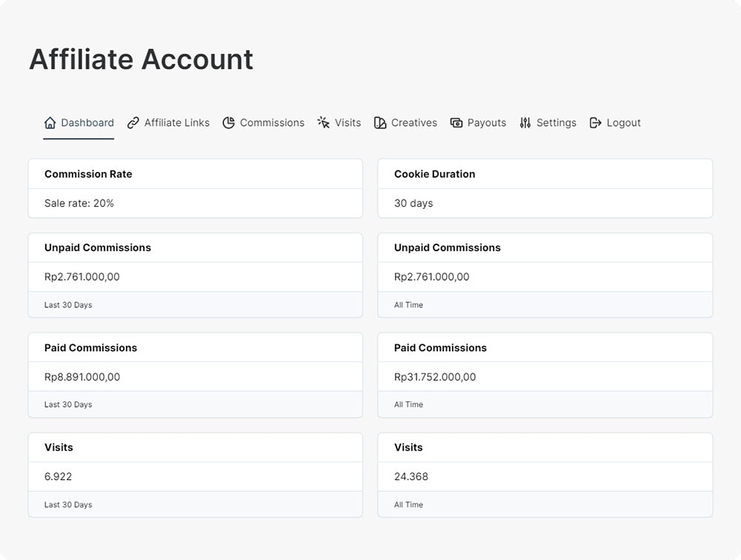Click the Cookie Duration card title

tap(435, 174)
